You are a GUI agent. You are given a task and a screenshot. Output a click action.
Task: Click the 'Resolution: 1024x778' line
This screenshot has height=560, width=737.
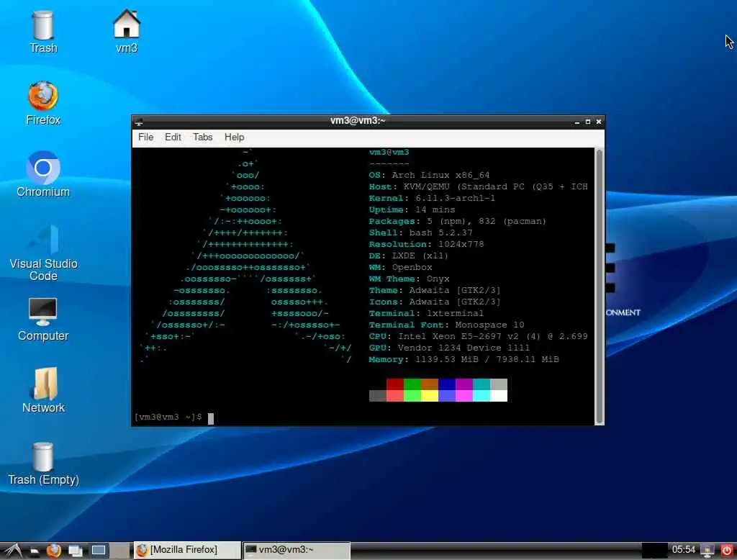pos(426,244)
